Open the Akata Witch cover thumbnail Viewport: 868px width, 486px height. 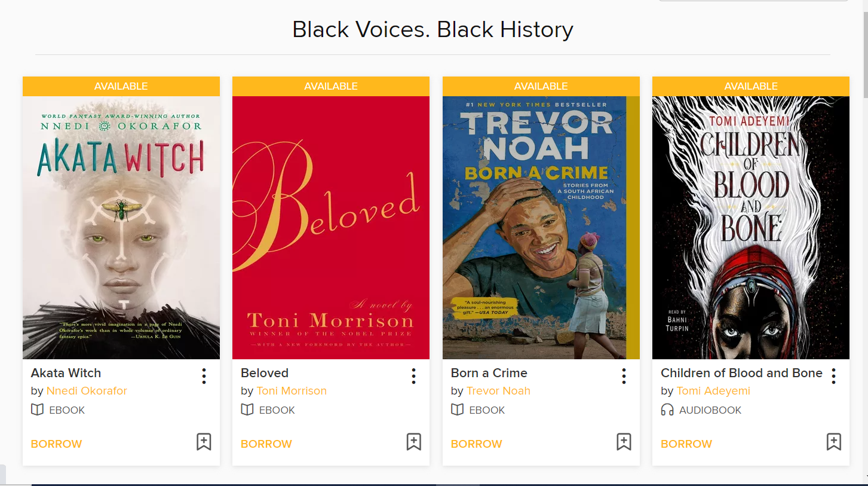pyautogui.click(x=121, y=227)
